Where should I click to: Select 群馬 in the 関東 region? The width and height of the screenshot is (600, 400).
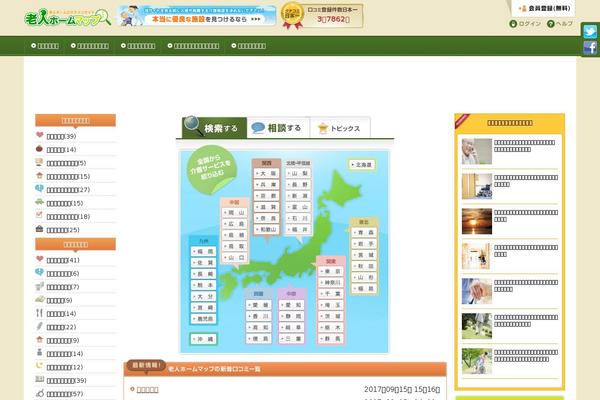point(331,339)
